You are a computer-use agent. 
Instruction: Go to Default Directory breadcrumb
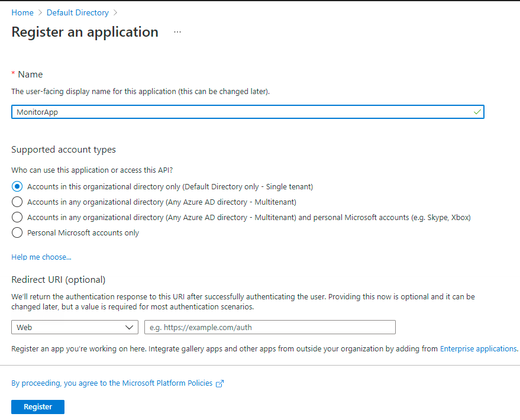point(77,12)
